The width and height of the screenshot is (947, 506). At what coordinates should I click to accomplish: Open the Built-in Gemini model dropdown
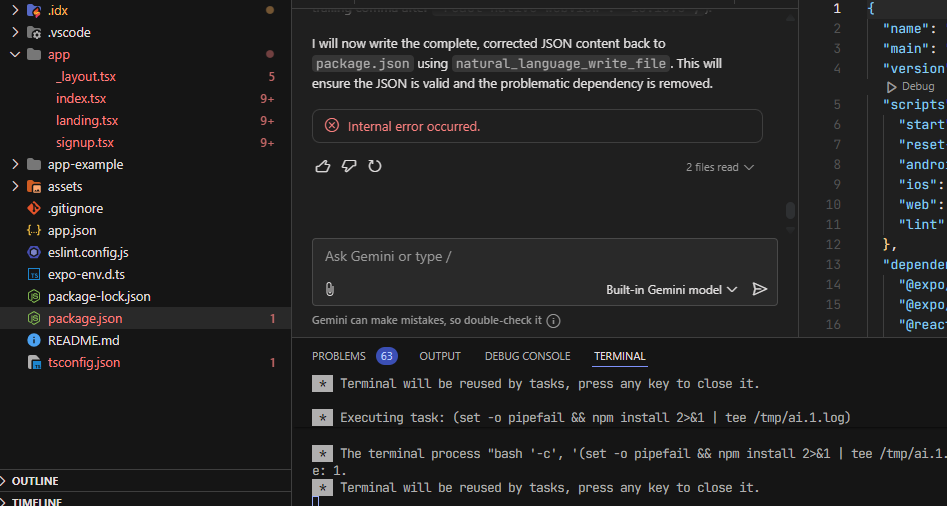672,290
